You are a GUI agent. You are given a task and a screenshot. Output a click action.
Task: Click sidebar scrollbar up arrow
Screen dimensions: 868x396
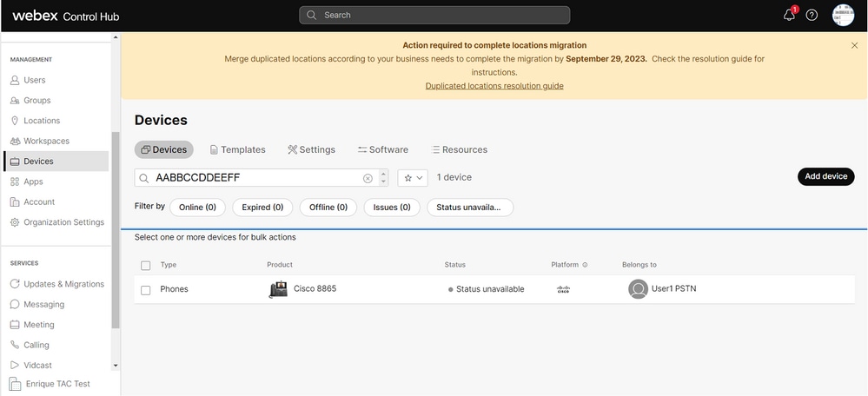point(116,37)
